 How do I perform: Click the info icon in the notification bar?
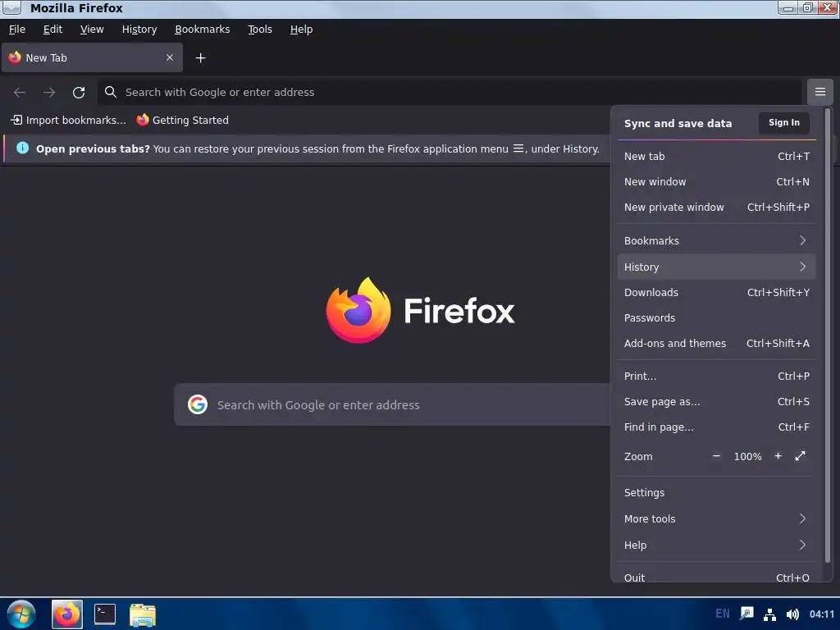click(x=22, y=148)
